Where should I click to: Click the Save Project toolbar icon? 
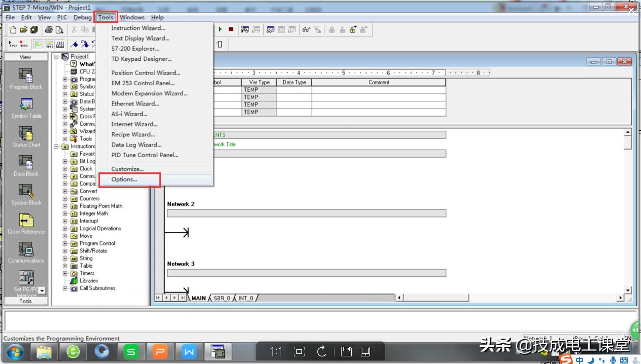pos(34,29)
